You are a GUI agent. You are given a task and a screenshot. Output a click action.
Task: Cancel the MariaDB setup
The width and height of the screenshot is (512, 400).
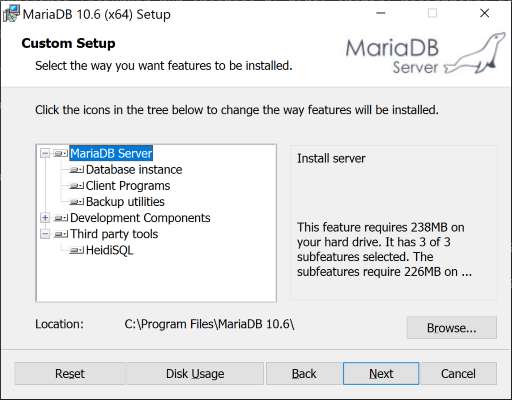pyautogui.click(x=458, y=374)
